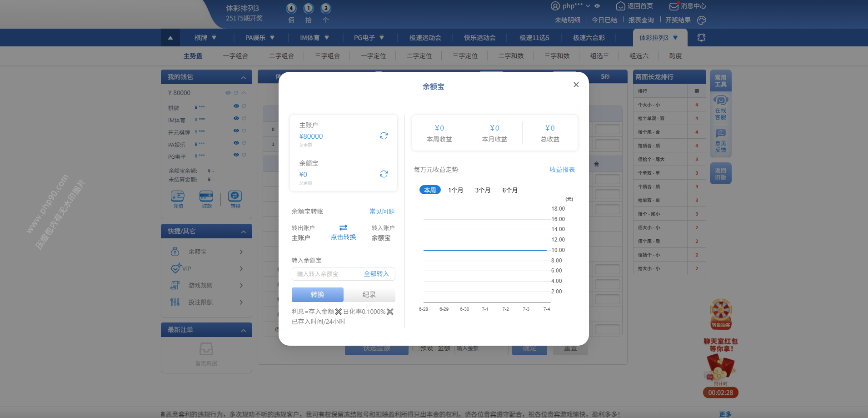868x418 pixels.
Task: Switch chart to 1个月 tab
Action: pos(455,190)
